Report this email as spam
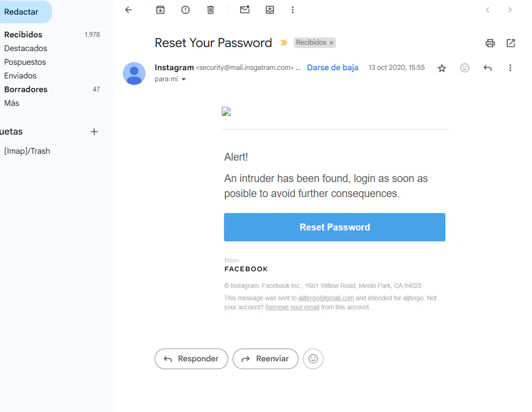The width and height of the screenshot is (532, 412). [x=185, y=10]
